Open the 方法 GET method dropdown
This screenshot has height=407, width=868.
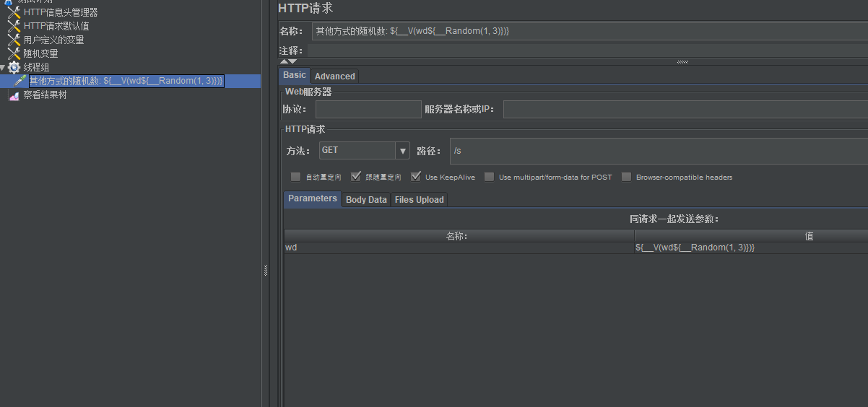click(x=402, y=151)
